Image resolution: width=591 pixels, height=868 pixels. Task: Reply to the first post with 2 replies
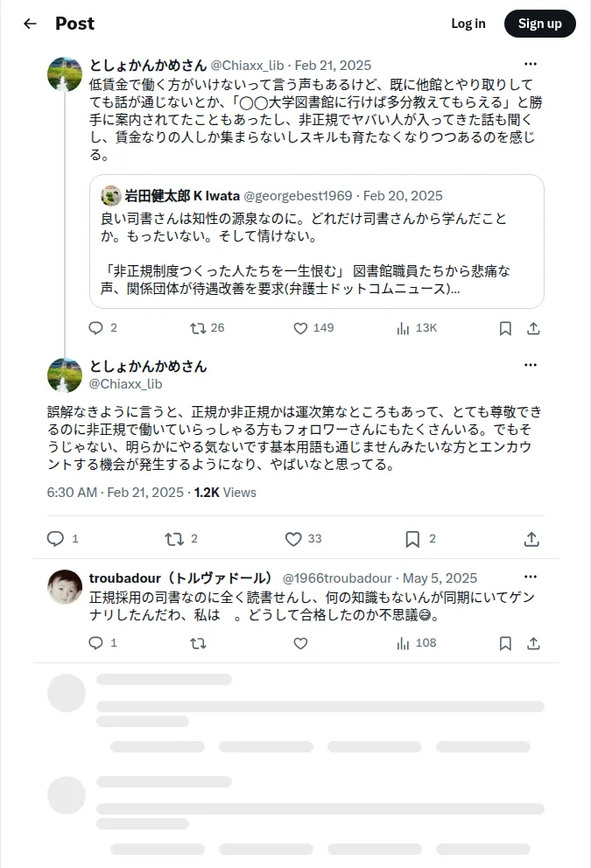102,328
